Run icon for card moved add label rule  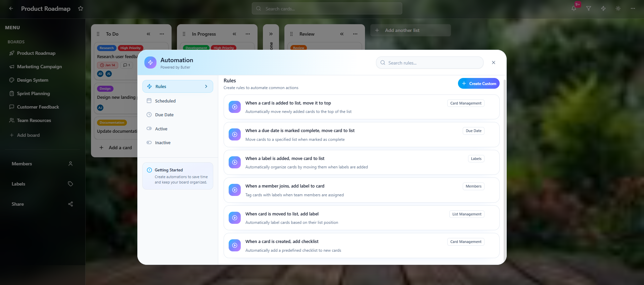click(x=235, y=218)
